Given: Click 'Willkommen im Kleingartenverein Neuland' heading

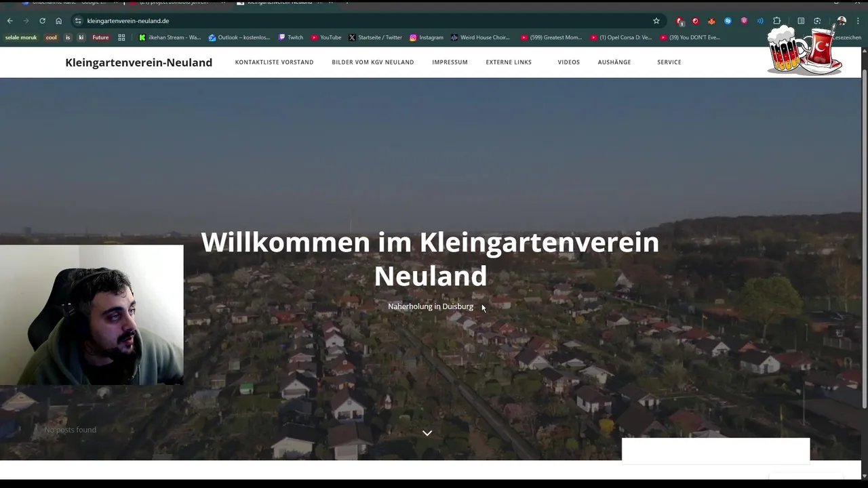Looking at the screenshot, I should pos(430,259).
